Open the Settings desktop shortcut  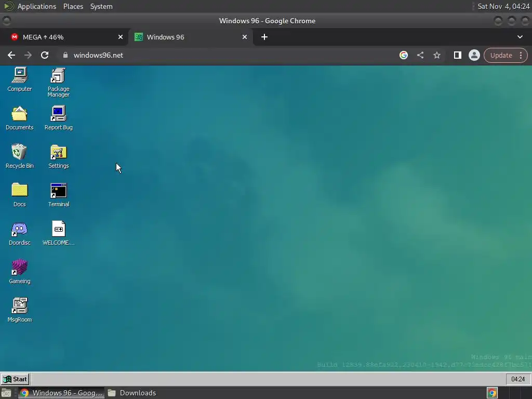pyautogui.click(x=58, y=156)
